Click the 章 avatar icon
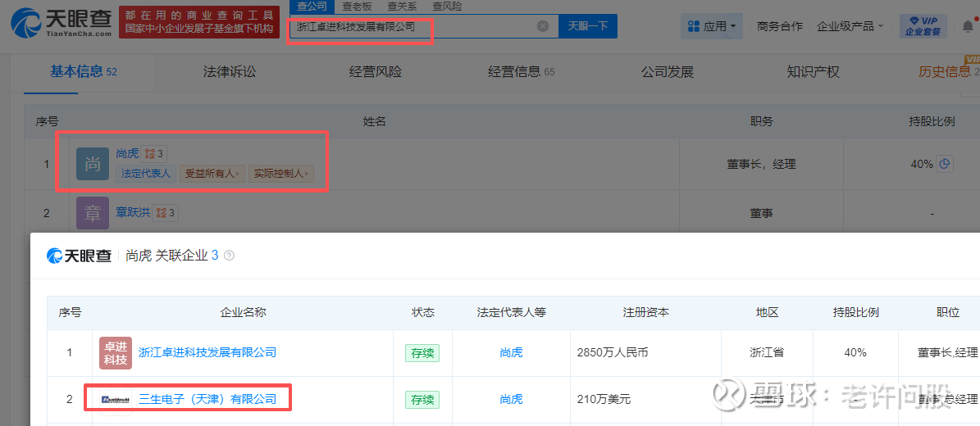 (x=93, y=213)
